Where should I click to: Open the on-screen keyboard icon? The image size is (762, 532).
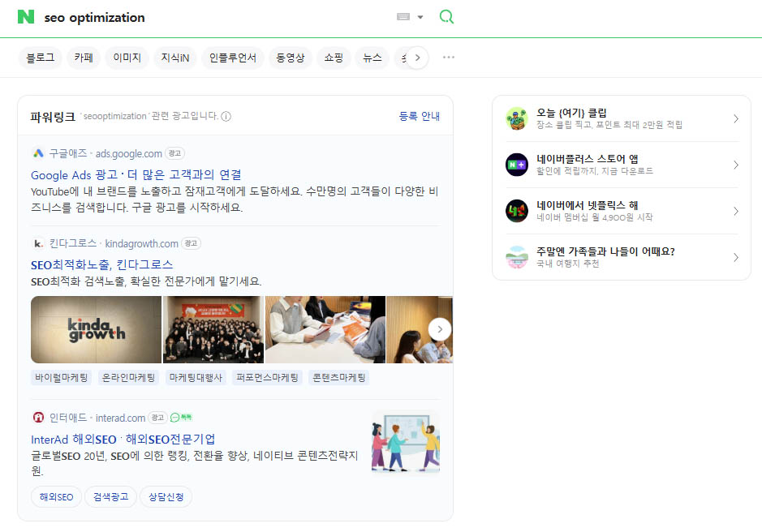[403, 17]
